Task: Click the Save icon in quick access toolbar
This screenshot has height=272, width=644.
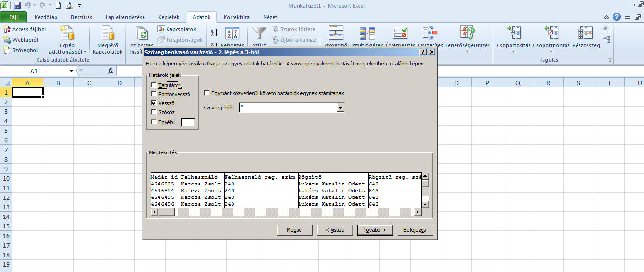Action: tap(17, 5)
